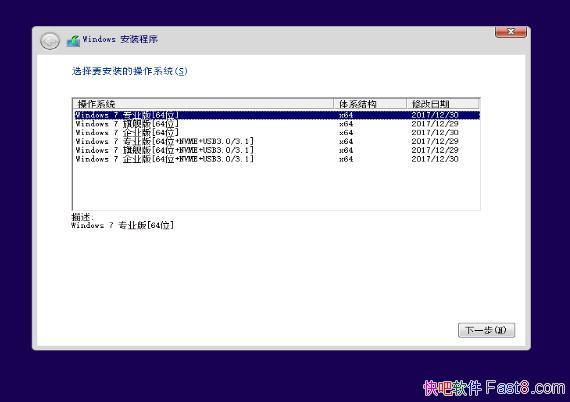This screenshot has height=402, width=570.
Task: Select Windows 7 企业版[64位+NVME+USB3.0/3.1] row
Action: pyautogui.click(x=277, y=159)
